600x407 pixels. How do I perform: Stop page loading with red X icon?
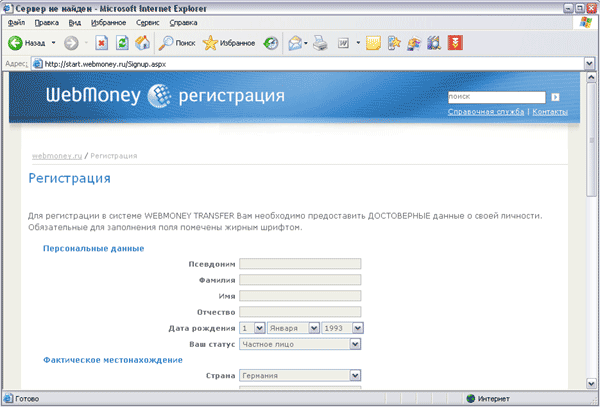tap(101, 43)
